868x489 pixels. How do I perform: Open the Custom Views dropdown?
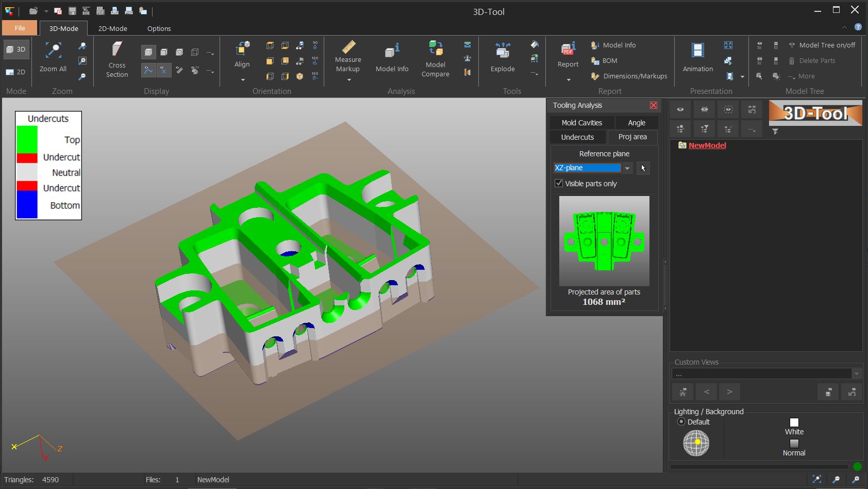coord(857,373)
